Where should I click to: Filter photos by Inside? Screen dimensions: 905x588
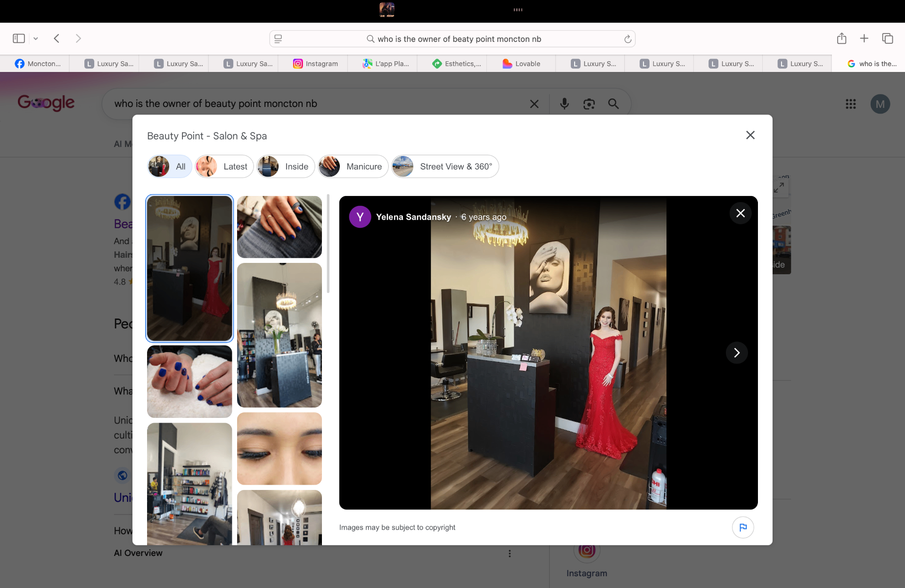click(286, 166)
